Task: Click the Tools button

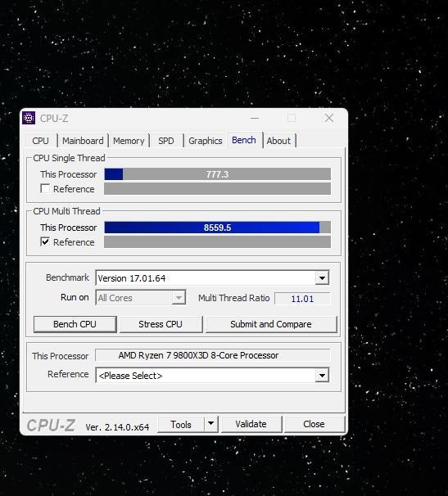Action: [181, 424]
